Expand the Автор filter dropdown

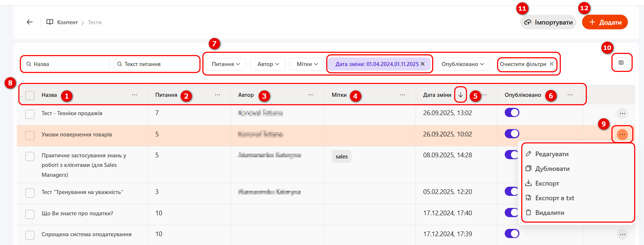pos(268,64)
